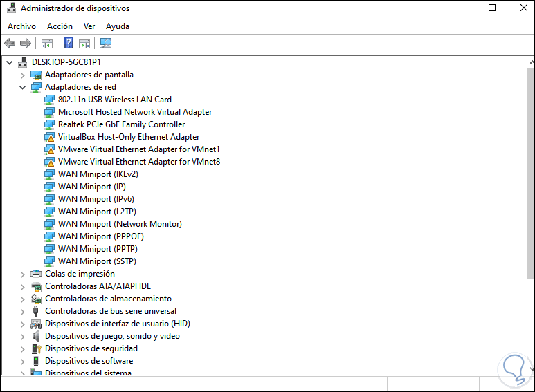This screenshot has width=535, height=392.
Task: Expand Adaptadores de pantalla
Action: (x=23, y=75)
